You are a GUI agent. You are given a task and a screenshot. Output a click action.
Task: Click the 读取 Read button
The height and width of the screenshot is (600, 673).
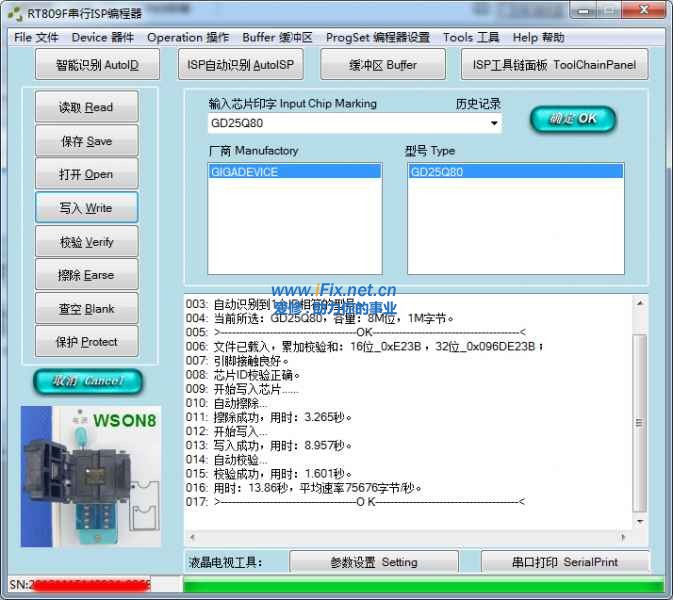86,108
